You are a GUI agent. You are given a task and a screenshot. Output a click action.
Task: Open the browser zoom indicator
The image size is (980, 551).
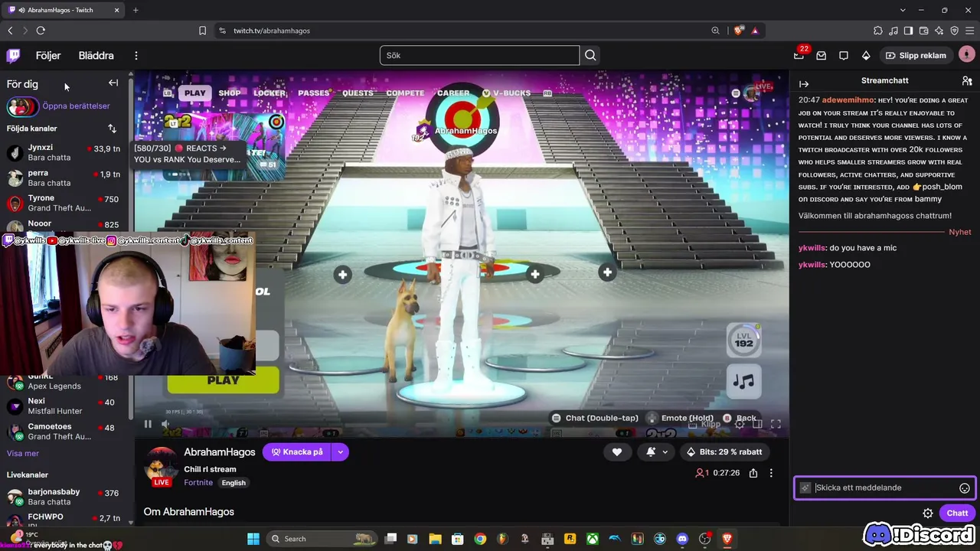pos(715,31)
